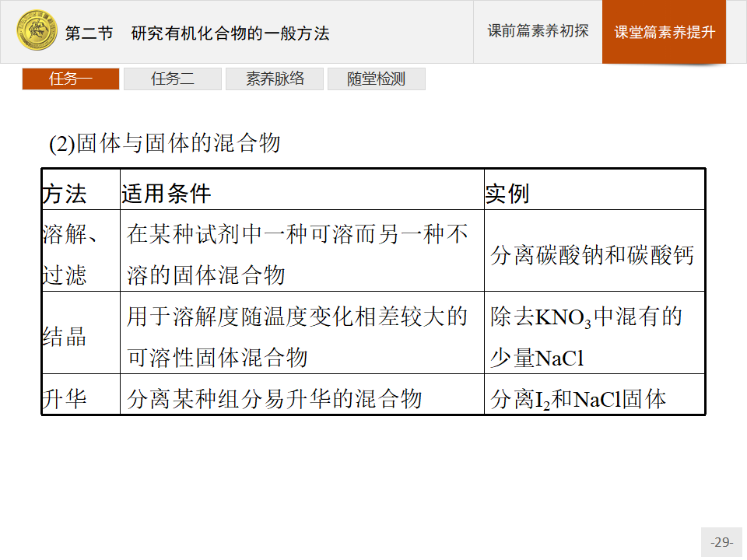This screenshot has width=747, height=560.
Task: Switch to 课堂篇素养提升 tab
Action: coord(664,32)
